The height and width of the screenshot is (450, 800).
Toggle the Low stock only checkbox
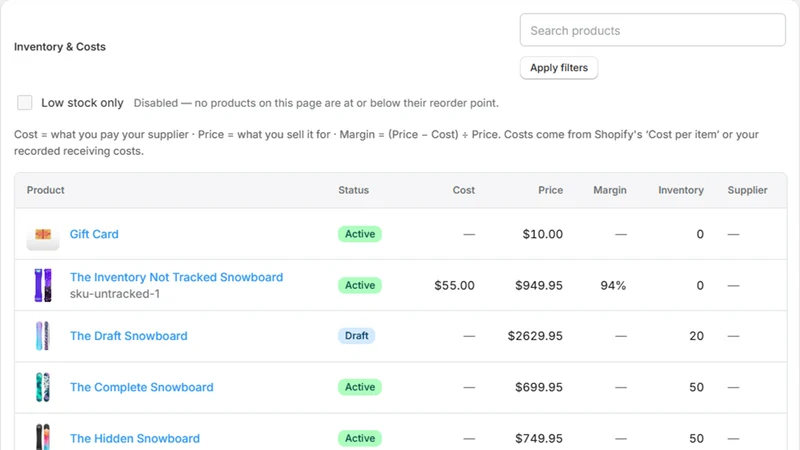point(24,103)
